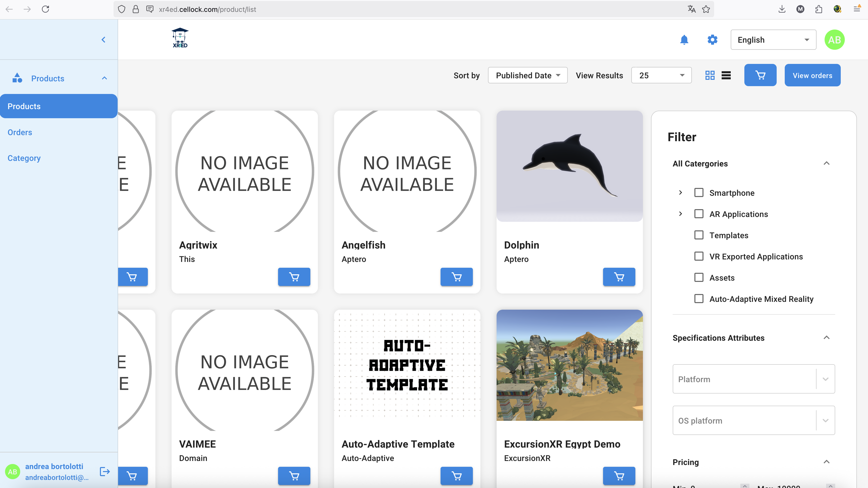Viewport: 868px width, 488px height.
Task: Open the settings gear icon
Action: 712,40
